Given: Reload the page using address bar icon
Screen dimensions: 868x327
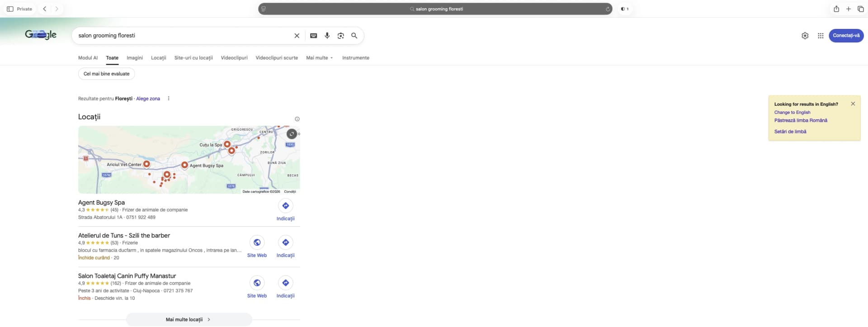Looking at the screenshot, I should click(608, 9).
